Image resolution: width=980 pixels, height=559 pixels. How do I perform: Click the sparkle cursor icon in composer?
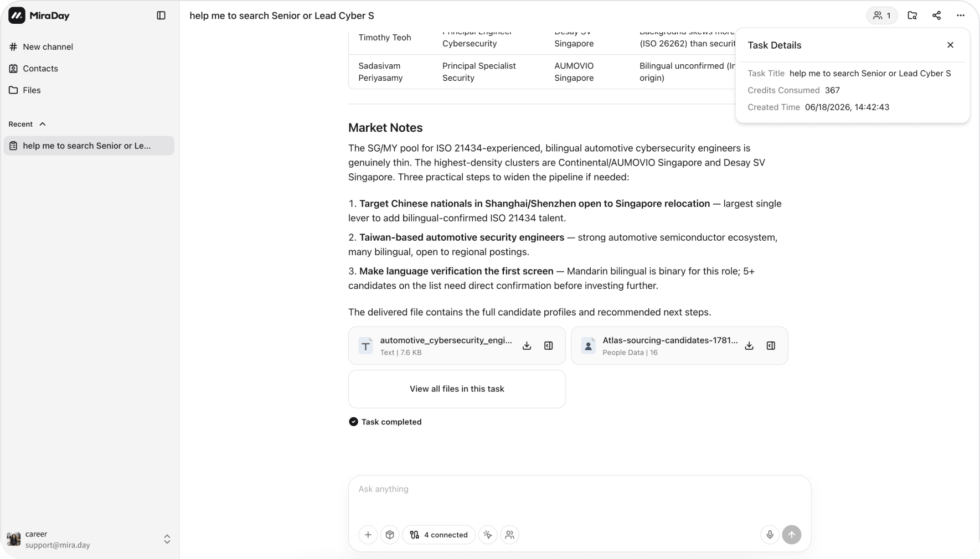click(488, 535)
